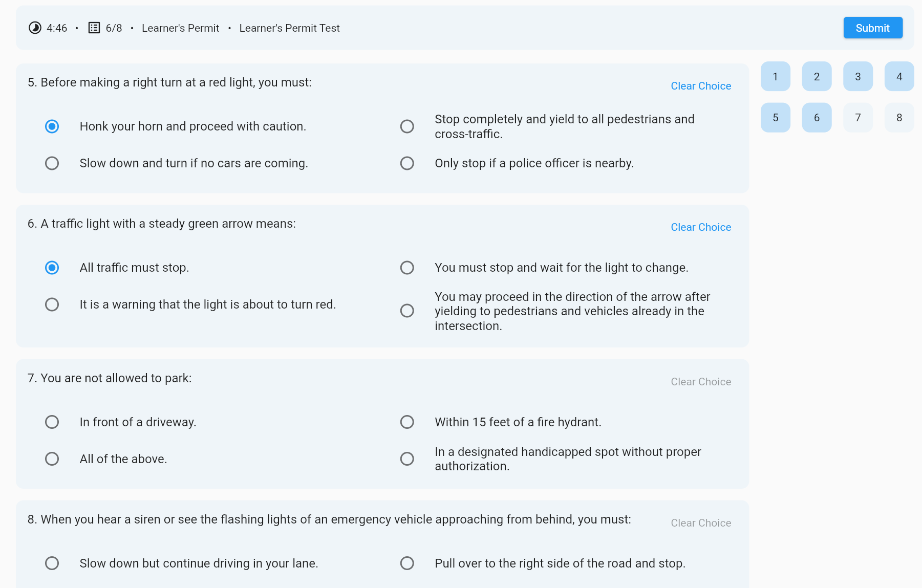The width and height of the screenshot is (922, 588).
Task: Jump to question 7 in navigator
Action: (858, 118)
